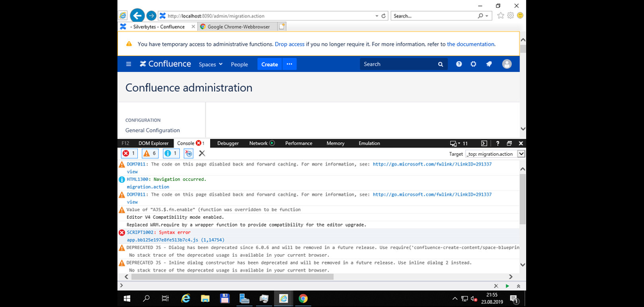Focus the console command input line
The height and width of the screenshot is (307, 644).
click(306, 286)
